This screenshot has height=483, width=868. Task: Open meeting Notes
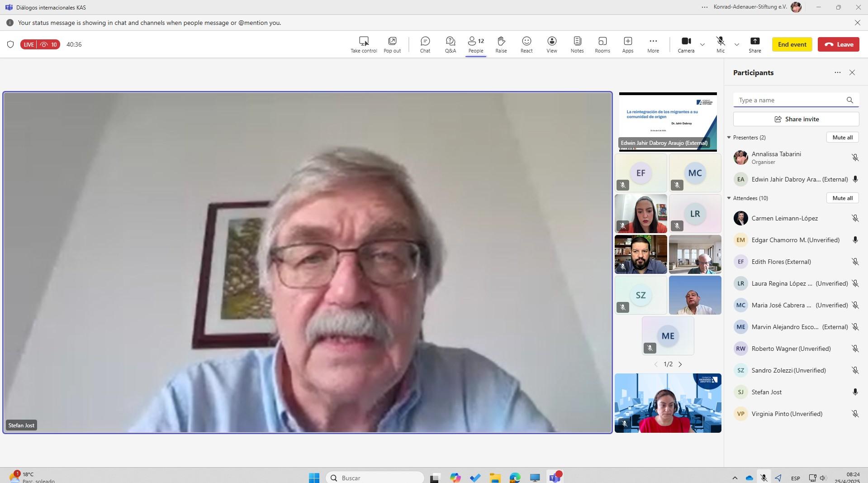[x=577, y=44]
